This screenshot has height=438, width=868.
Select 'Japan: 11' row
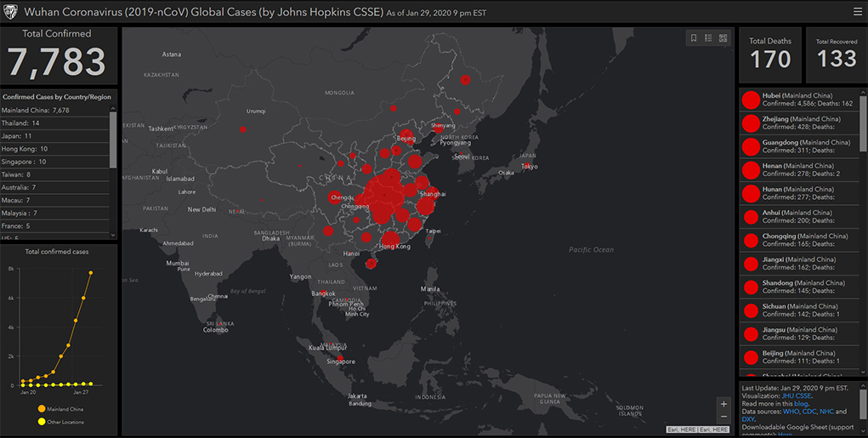(54, 136)
